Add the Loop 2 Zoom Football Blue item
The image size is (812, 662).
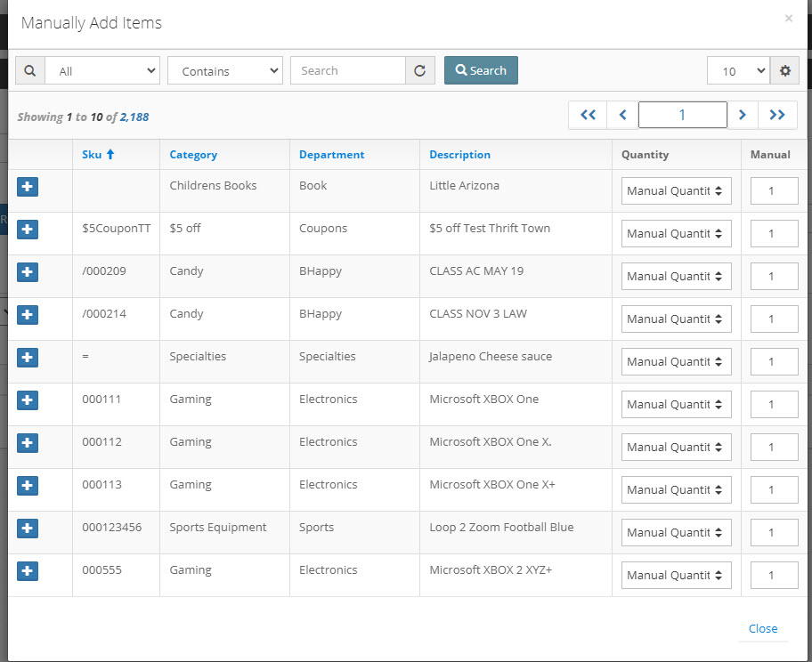point(28,529)
